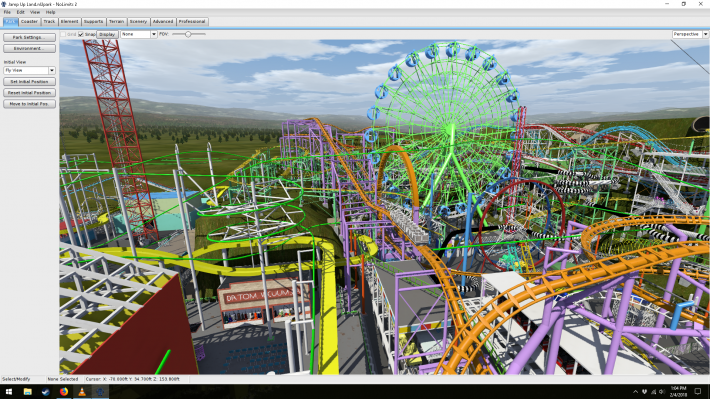
Task: Open VLC media player from the taskbar
Action: [x=82, y=392]
